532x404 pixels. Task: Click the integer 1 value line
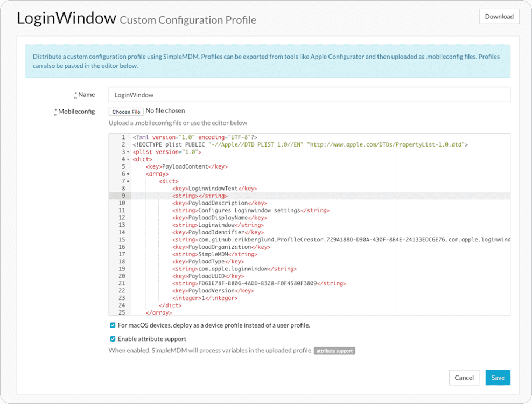click(x=205, y=298)
